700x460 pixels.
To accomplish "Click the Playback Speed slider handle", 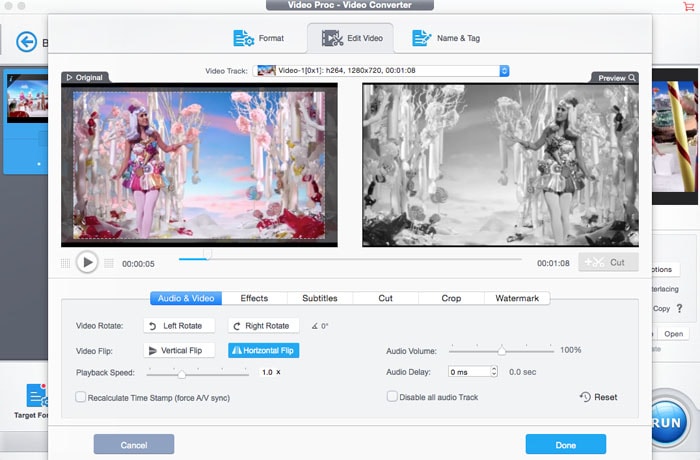I will pyautogui.click(x=181, y=374).
